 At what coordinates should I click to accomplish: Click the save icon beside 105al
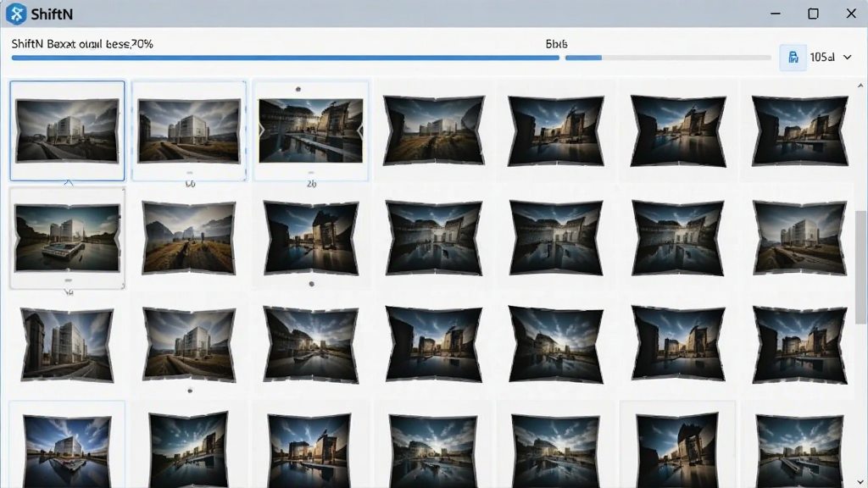point(793,58)
